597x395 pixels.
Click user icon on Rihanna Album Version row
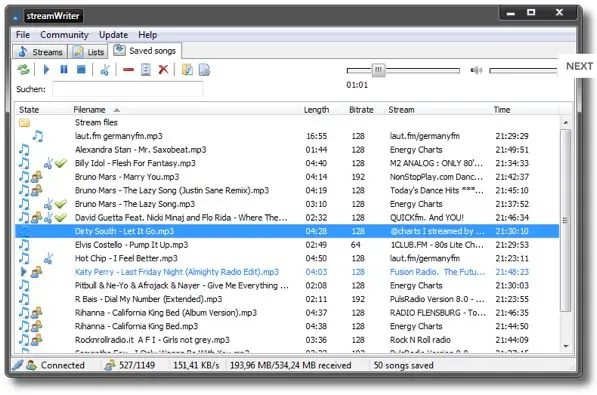click(37, 313)
